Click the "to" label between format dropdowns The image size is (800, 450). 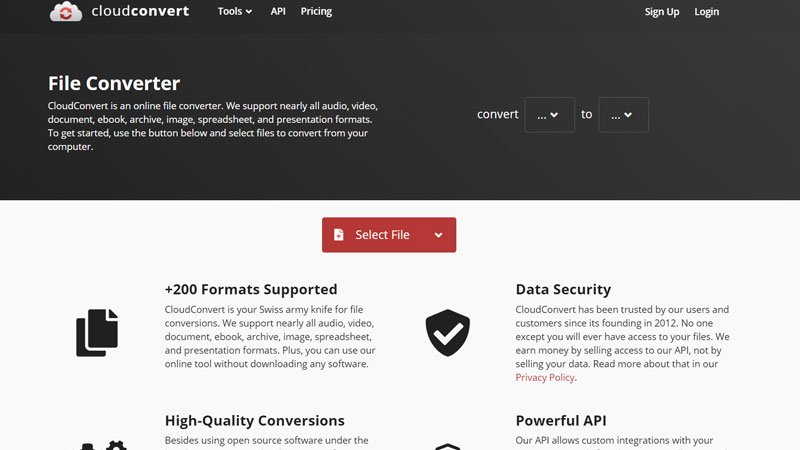587,114
